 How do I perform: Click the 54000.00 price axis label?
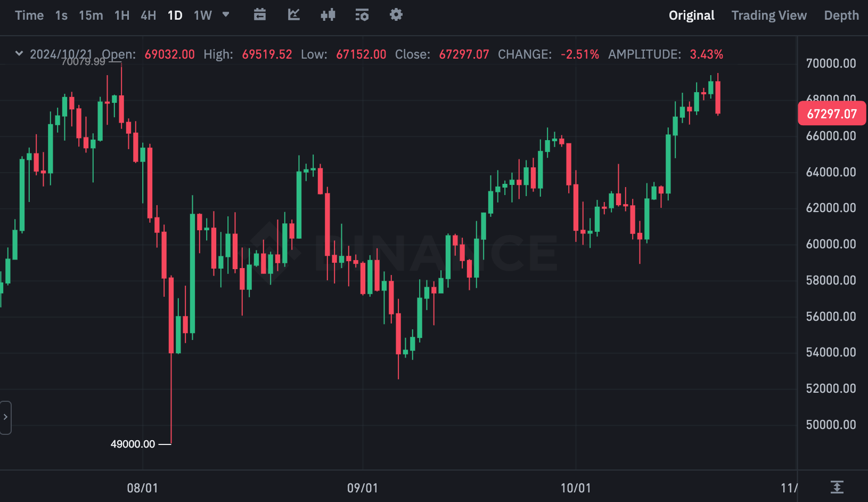tap(831, 352)
